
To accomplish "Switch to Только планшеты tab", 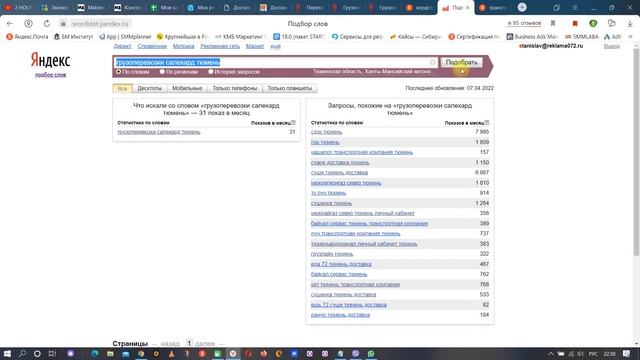I will point(290,88).
